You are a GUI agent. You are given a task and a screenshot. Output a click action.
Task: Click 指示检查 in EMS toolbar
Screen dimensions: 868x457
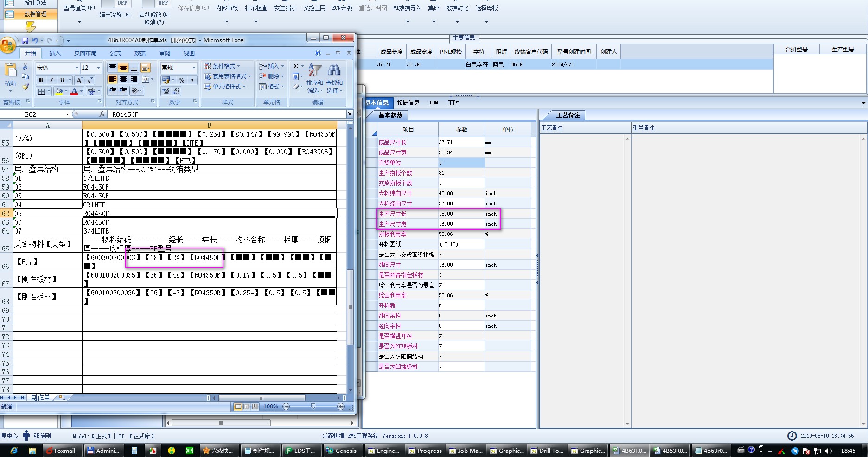256,8
